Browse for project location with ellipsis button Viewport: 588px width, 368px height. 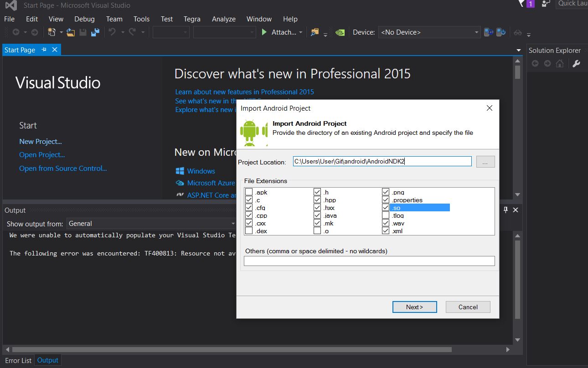pos(485,162)
